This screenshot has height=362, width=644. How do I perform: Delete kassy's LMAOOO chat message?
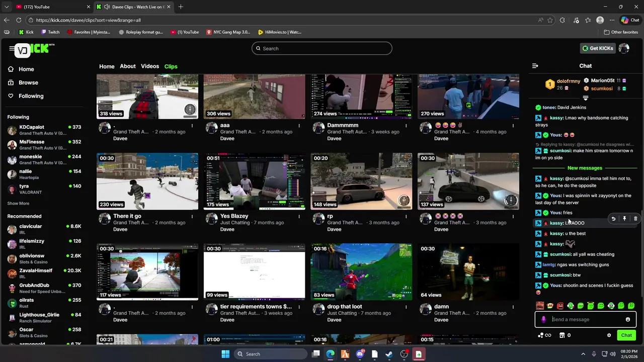point(635,219)
